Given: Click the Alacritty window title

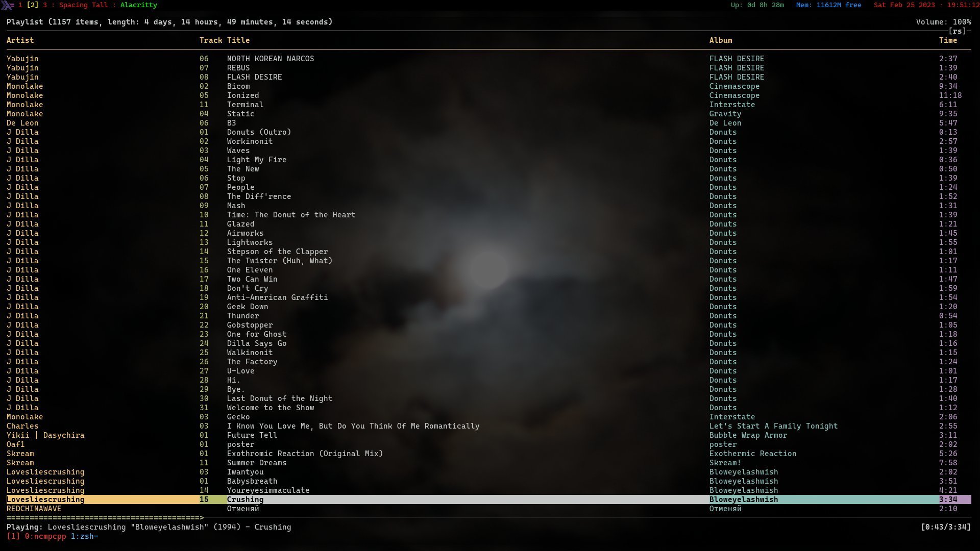Looking at the screenshot, I should 138,5.
